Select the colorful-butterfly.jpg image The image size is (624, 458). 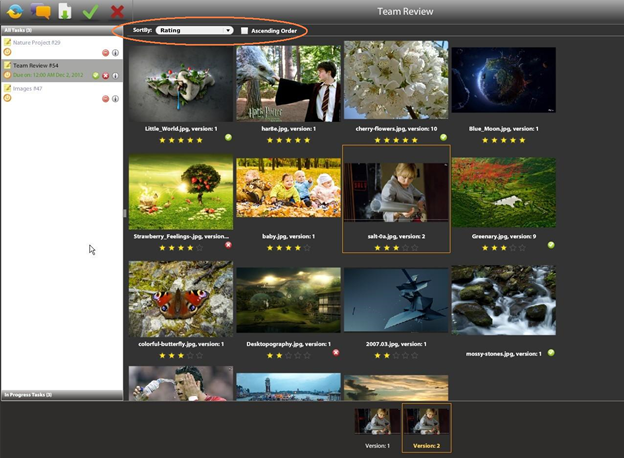tap(181, 299)
